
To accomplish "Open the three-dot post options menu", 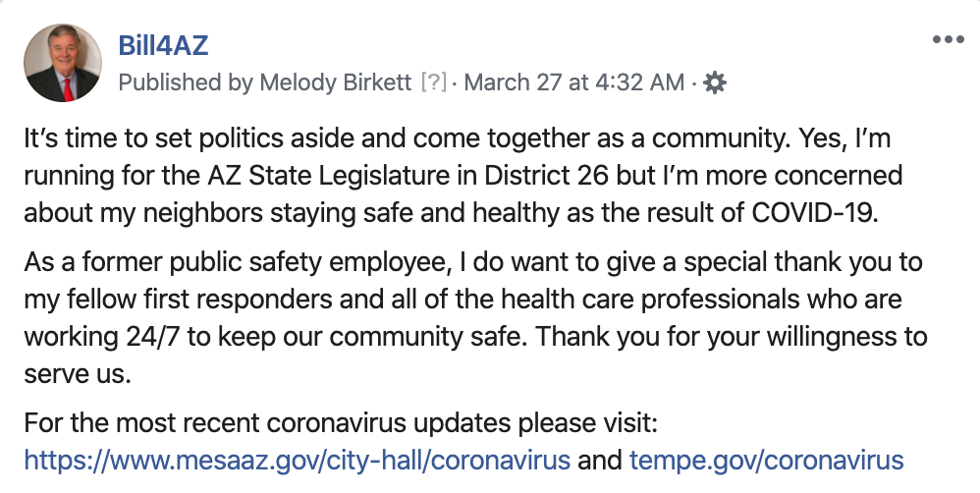I will 948,39.
